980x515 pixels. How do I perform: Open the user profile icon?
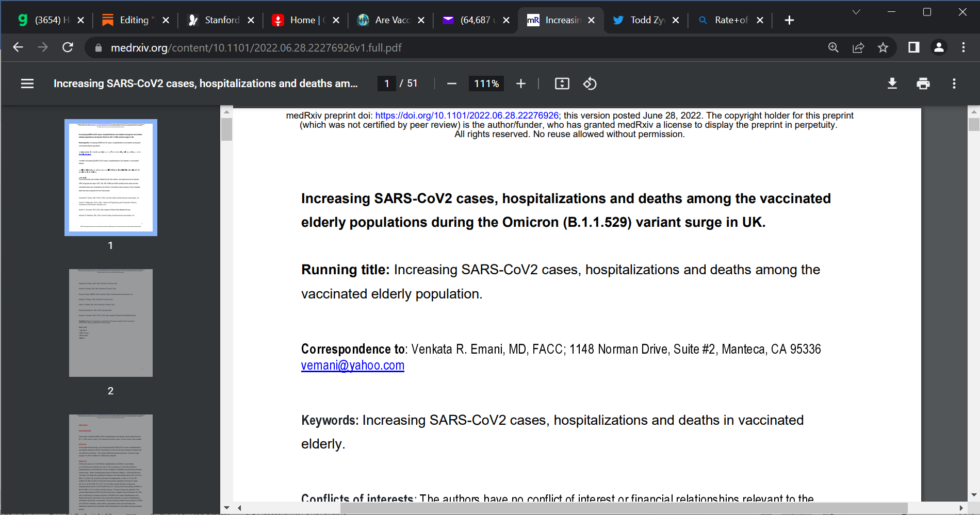939,47
